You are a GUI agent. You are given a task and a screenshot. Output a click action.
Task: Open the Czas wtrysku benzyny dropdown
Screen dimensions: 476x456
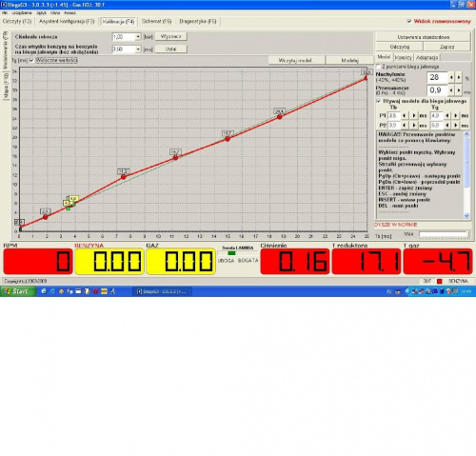click(138, 50)
